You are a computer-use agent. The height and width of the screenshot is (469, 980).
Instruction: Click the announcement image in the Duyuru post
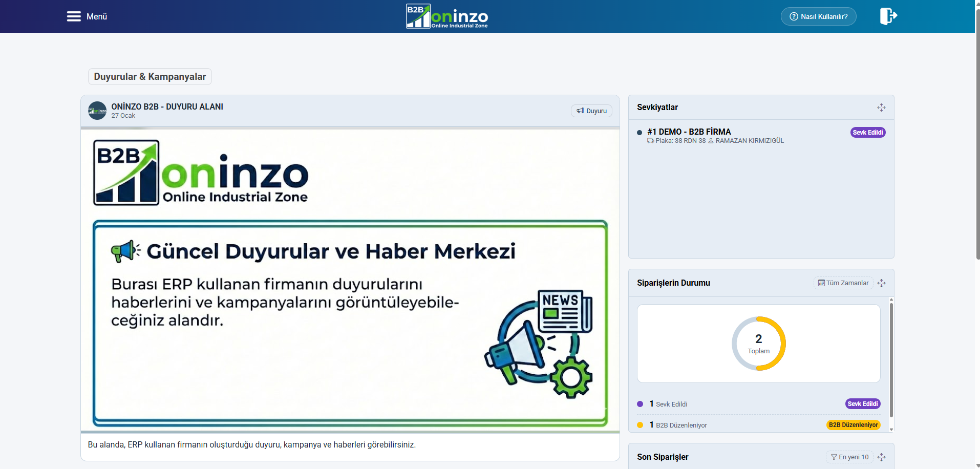[350, 279]
